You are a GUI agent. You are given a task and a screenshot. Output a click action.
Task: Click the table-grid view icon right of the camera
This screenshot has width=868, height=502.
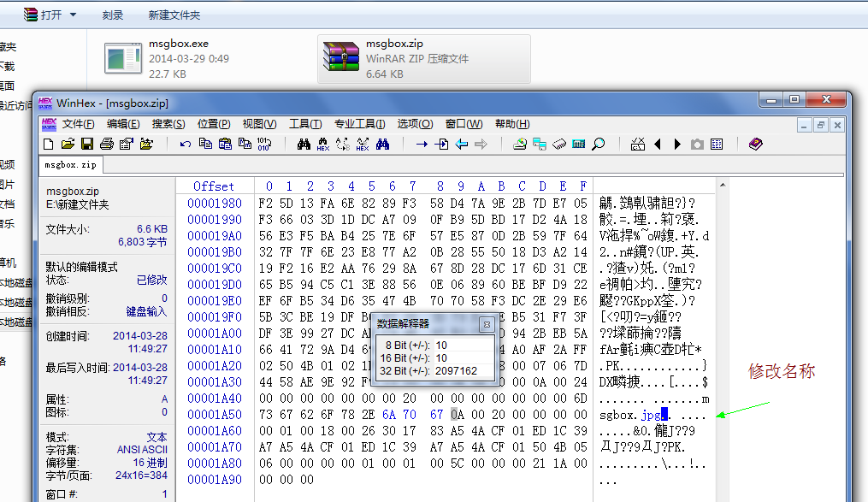click(717, 145)
